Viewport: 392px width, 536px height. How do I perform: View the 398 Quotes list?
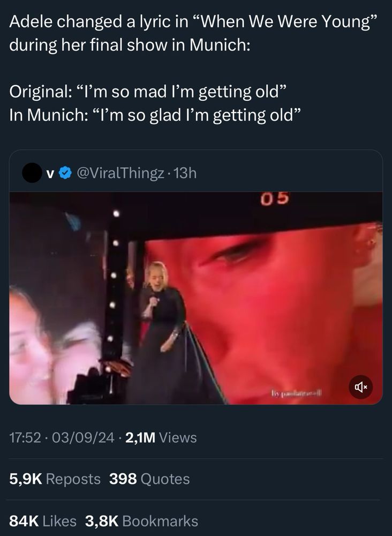pos(149,479)
